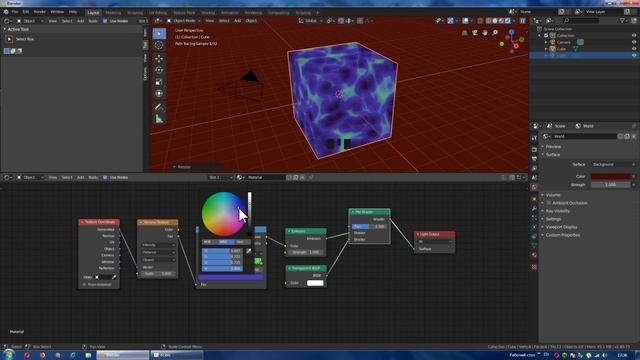This screenshot has width=640, height=360.
Task: Select the Select Box tool in viewport toolbar
Action: (159, 33)
